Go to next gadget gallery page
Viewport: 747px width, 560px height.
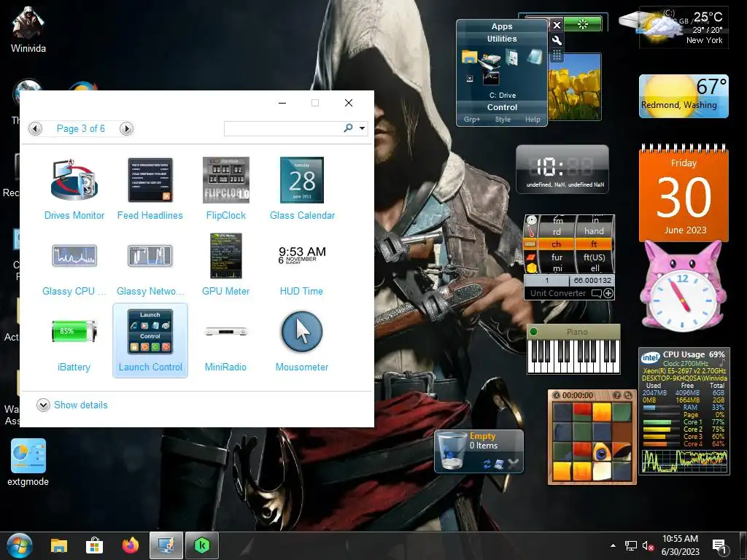tap(126, 128)
